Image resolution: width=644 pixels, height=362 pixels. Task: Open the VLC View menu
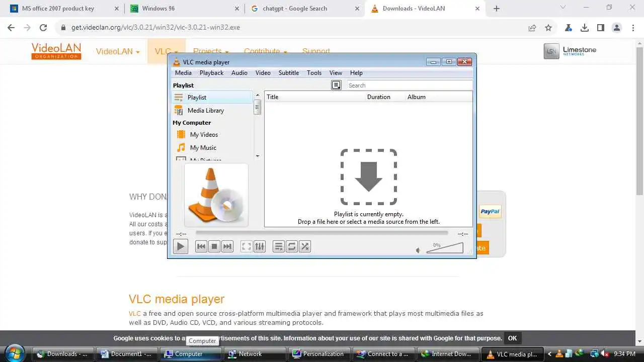click(336, 73)
